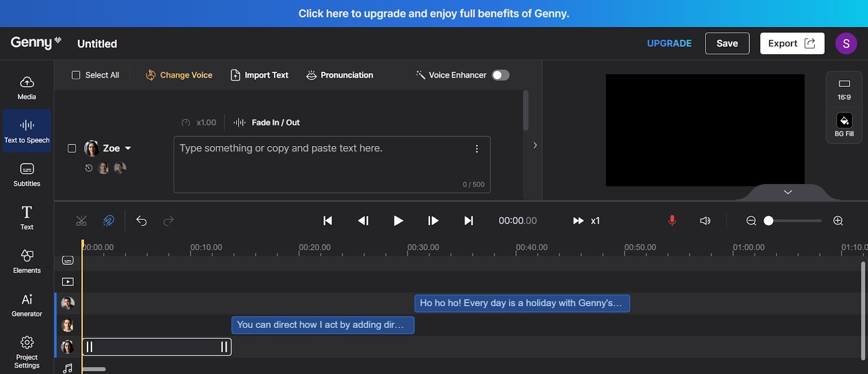Rename the project title Untitled
This screenshot has width=868, height=374.
[x=97, y=44]
